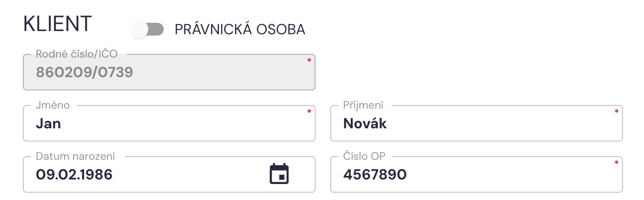
Task: Place cursor on the name Novák
Action: 365,124
